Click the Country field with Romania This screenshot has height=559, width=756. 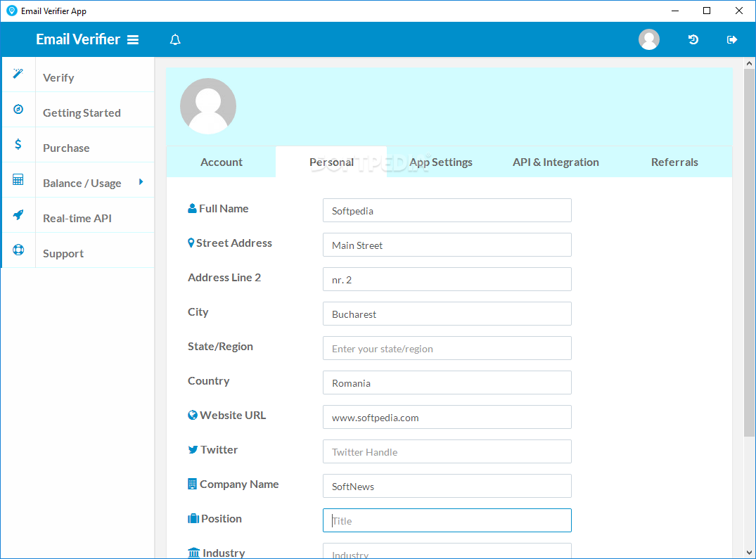tap(447, 383)
